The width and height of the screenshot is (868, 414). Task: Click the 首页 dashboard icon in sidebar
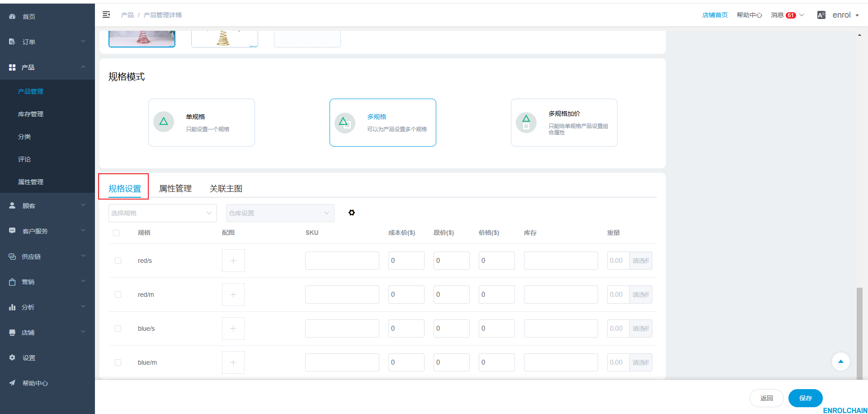point(12,16)
